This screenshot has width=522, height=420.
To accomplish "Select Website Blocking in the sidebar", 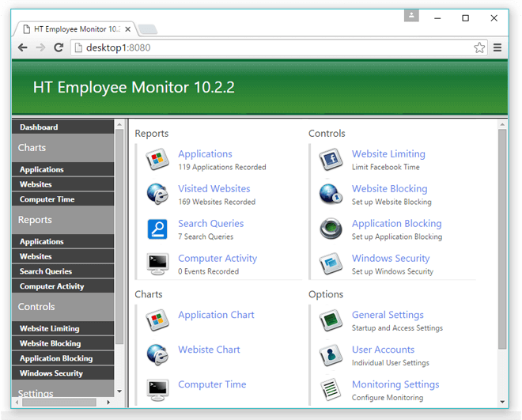I will pos(63,343).
